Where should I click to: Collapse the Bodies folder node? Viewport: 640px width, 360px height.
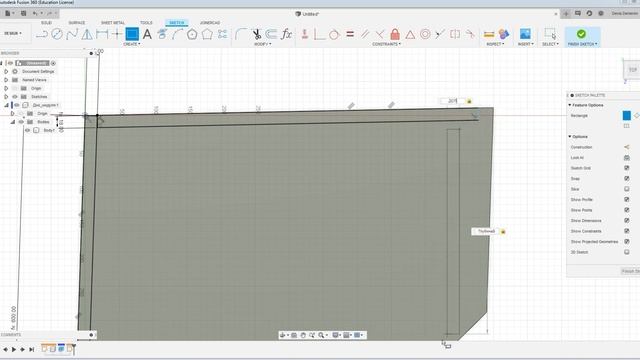pyautogui.click(x=13, y=122)
